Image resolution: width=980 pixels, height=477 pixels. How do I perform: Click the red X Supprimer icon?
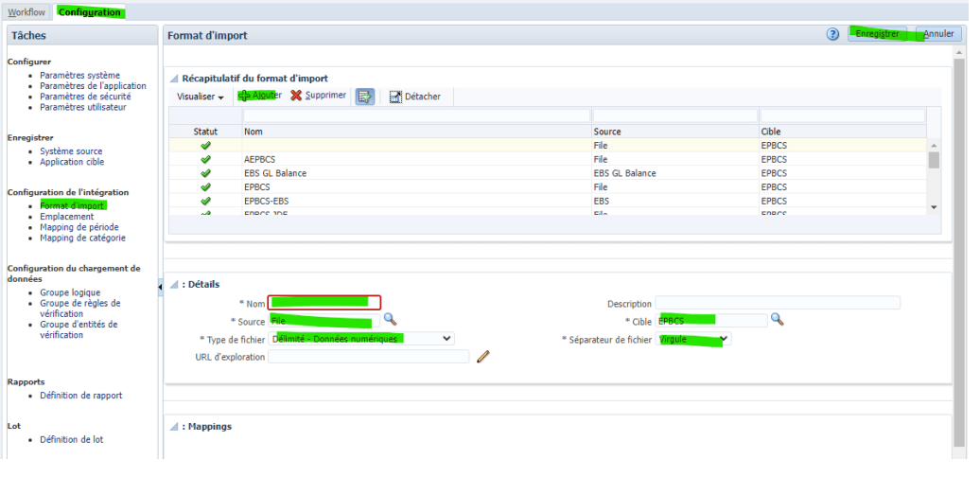pyautogui.click(x=296, y=96)
